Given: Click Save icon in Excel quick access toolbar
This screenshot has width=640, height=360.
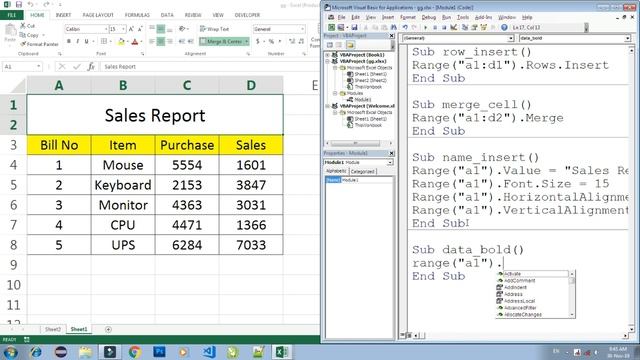Looking at the screenshot, I should point(18,4).
